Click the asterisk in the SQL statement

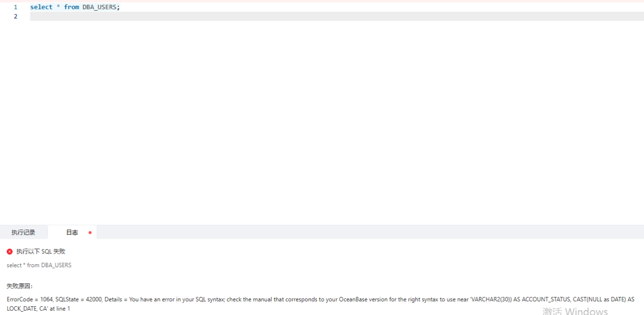[x=58, y=7]
